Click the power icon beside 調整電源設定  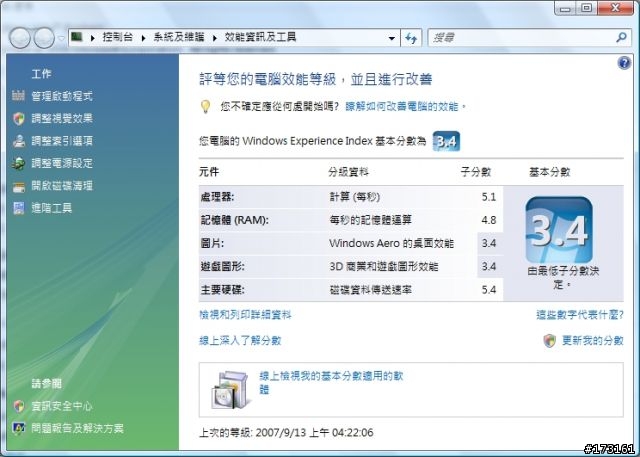pos(19,164)
